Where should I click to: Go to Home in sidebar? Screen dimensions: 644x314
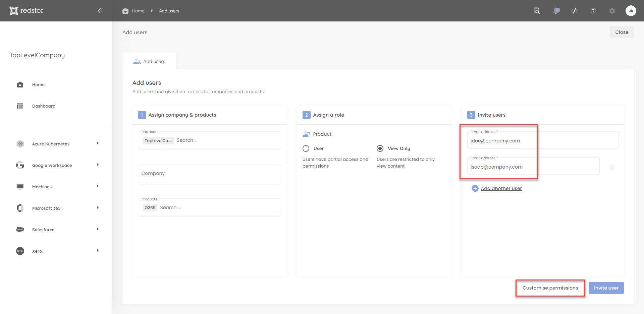point(38,85)
